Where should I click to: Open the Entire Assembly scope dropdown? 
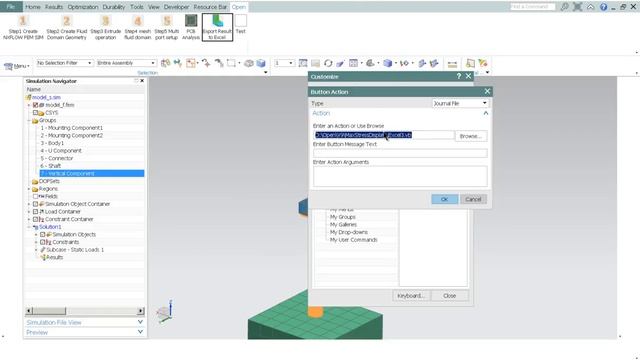[126, 63]
